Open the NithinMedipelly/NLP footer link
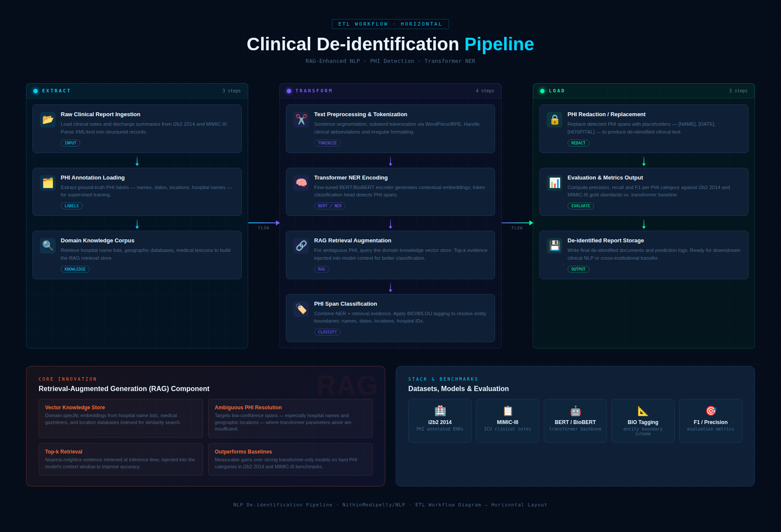The image size is (781, 532). 373,505
